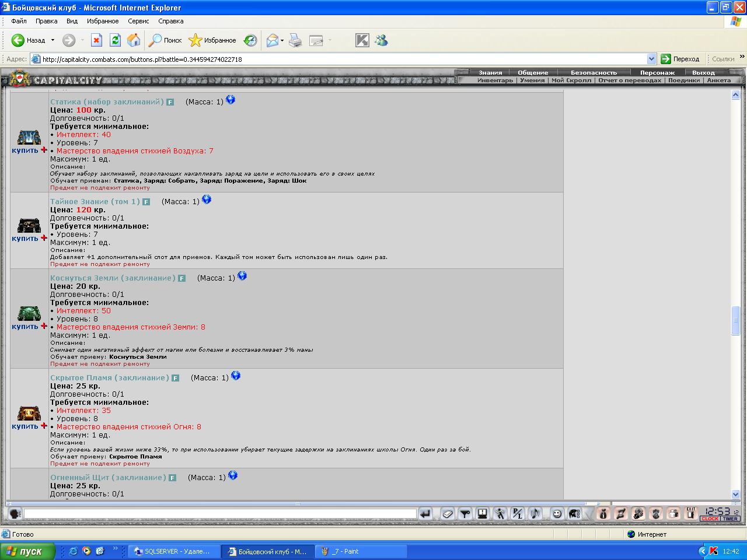The width and height of the screenshot is (747, 560).
Task: Toggle the sound note icon
Action: 535,514
